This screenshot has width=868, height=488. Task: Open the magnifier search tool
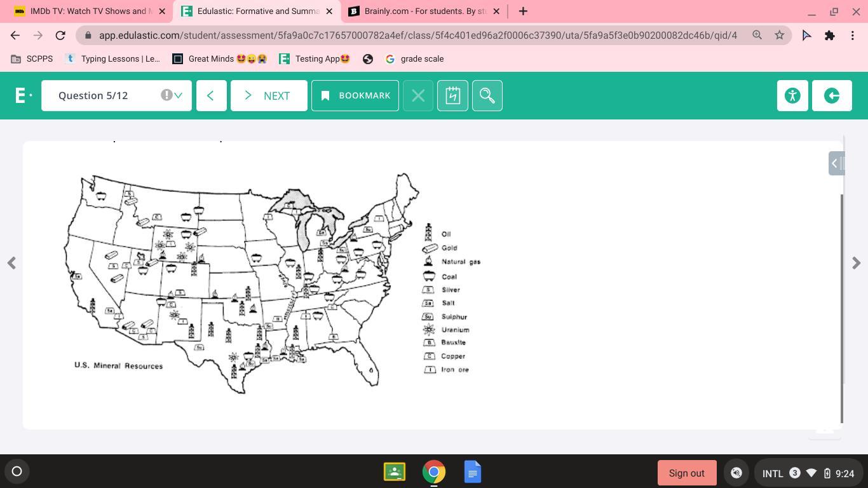[487, 95]
